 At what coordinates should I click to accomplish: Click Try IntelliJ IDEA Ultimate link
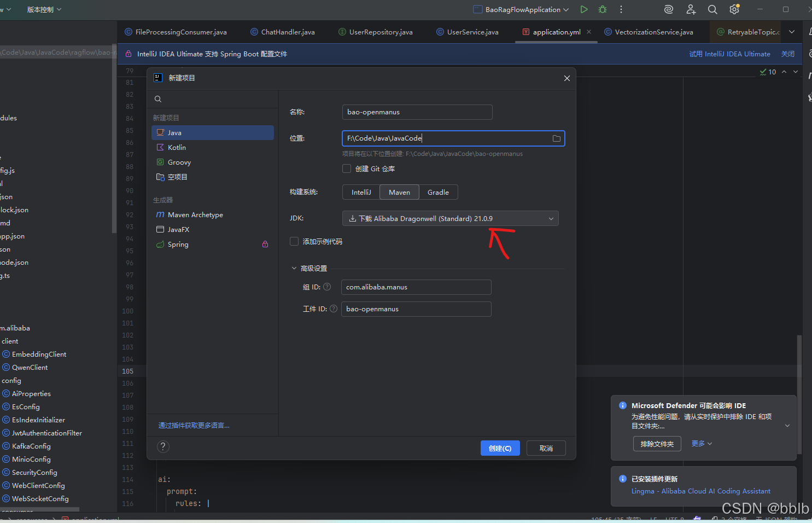coord(729,54)
